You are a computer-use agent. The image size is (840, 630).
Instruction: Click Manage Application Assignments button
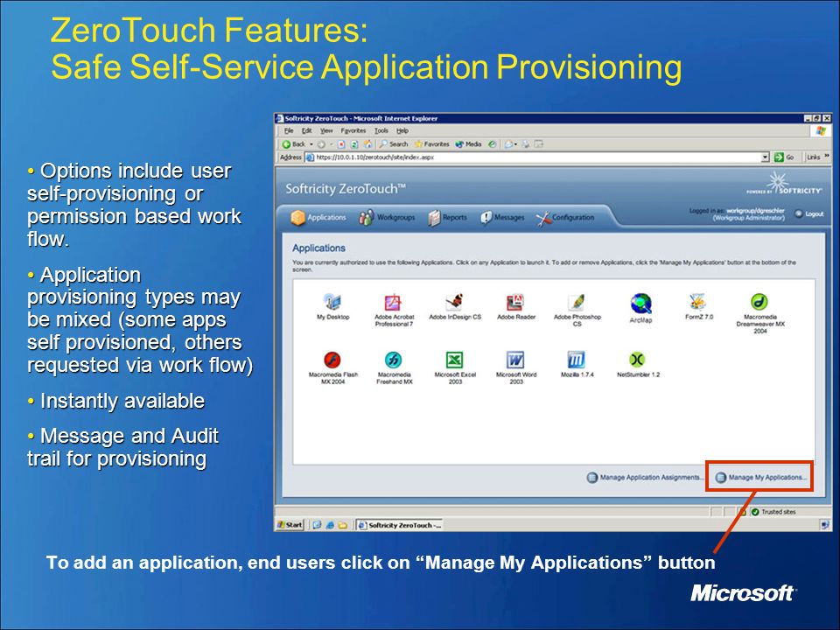[645, 478]
